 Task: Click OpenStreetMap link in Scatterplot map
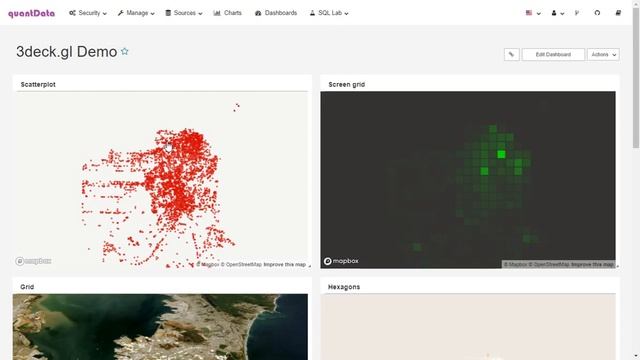pyautogui.click(x=241, y=264)
